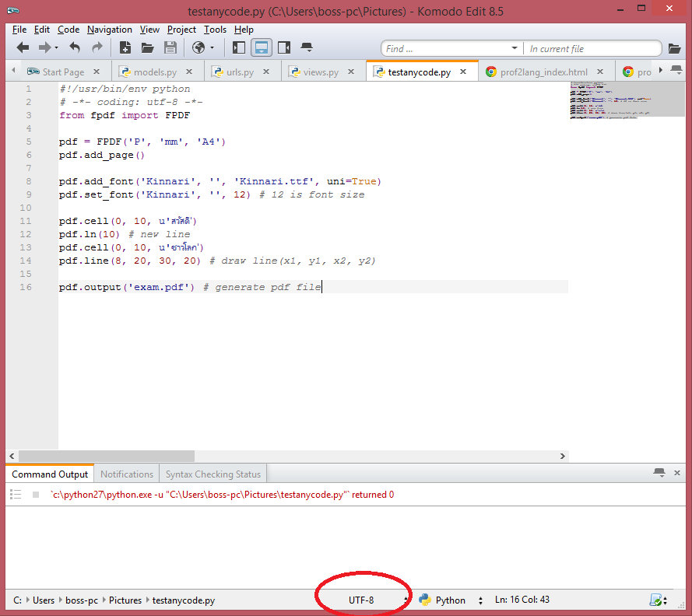This screenshot has width=692, height=616.
Task: Save the file via the Save icon
Action: [x=170, y=47]
